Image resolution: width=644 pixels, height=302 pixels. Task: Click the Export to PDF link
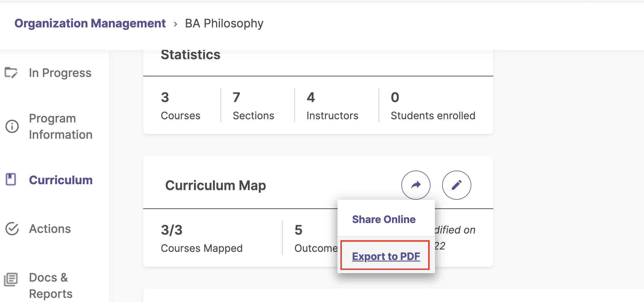click(x=386, y=256)
